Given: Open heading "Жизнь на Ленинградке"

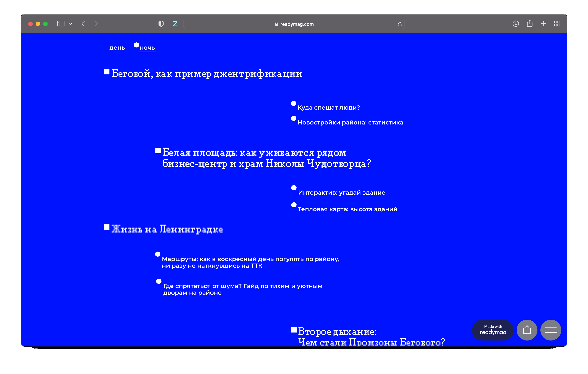Looking at the screenshot, I should [167, 229].
